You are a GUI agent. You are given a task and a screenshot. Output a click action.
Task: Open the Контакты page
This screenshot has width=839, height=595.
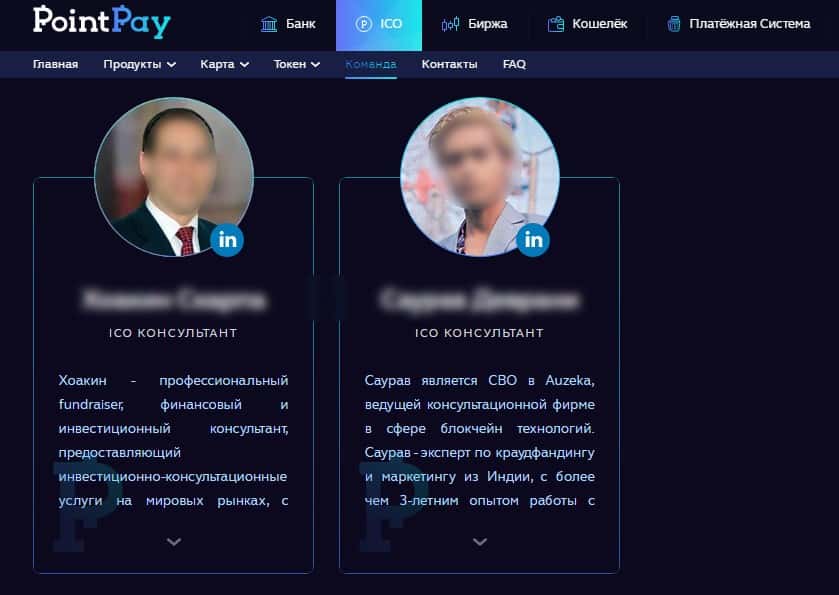[449, 64]
